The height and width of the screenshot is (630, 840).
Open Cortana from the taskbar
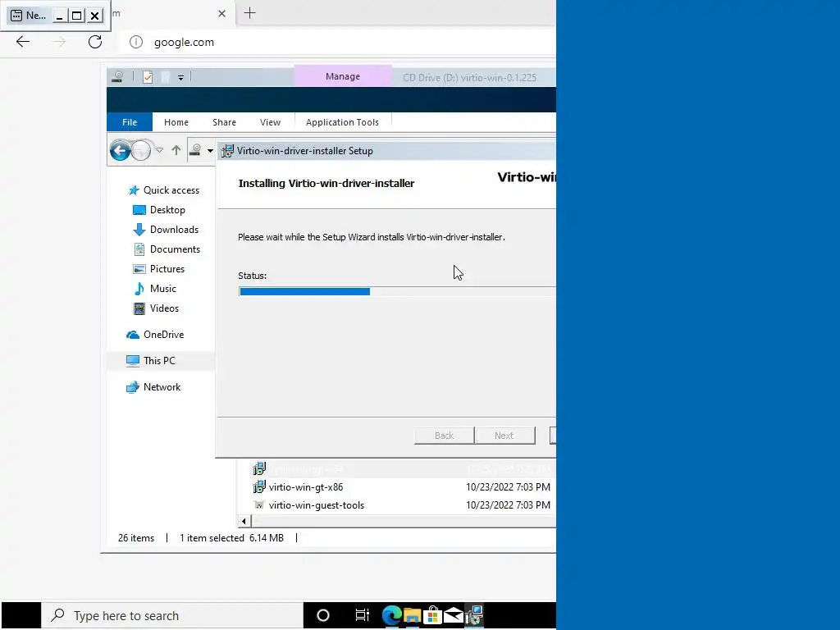pos(323,615)
